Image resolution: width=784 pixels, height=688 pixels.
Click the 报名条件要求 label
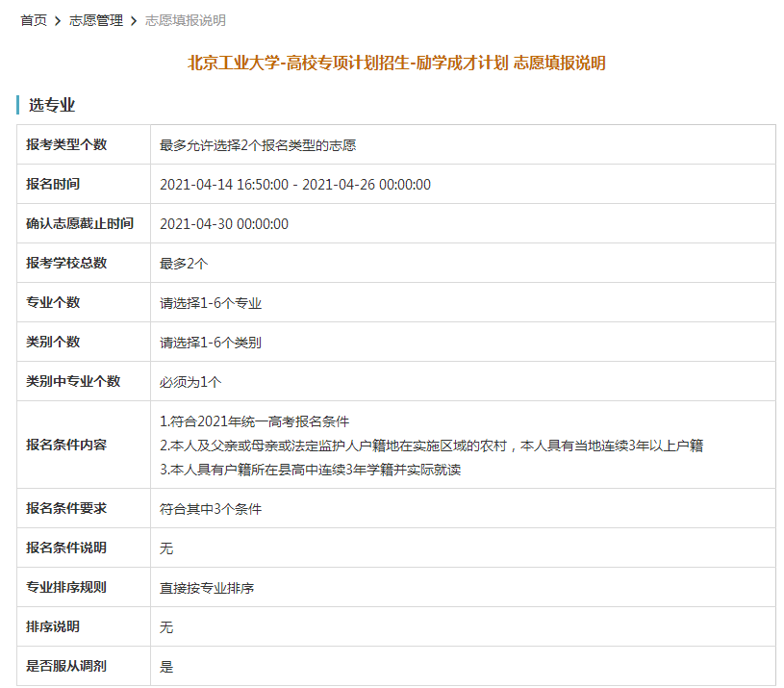66,508
